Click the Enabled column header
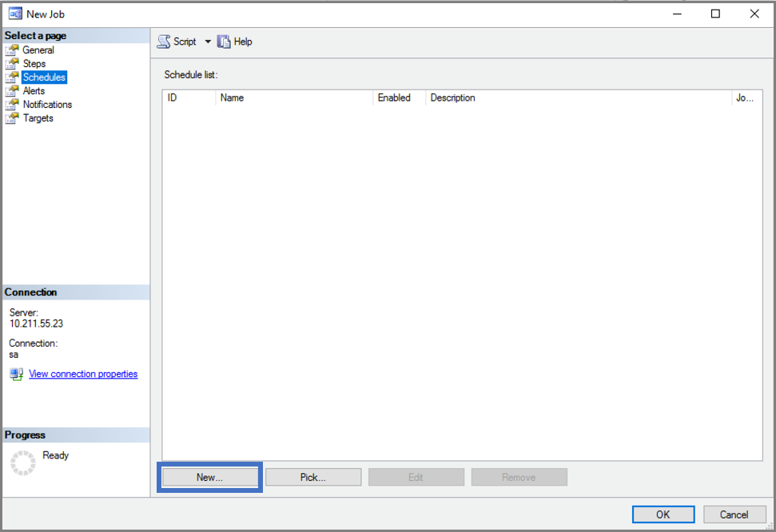The width and height of the screenshot is (776, 532). pos(394,98)
